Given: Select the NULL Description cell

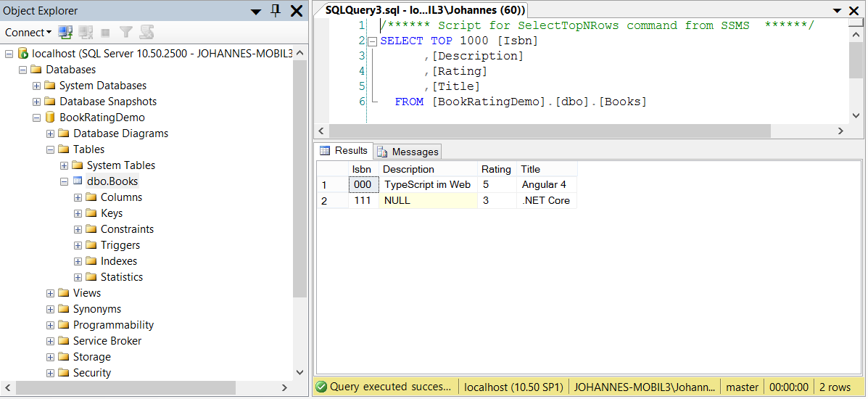Looking at the screenshot, I should pyautogui.click(x=428, y=200).
